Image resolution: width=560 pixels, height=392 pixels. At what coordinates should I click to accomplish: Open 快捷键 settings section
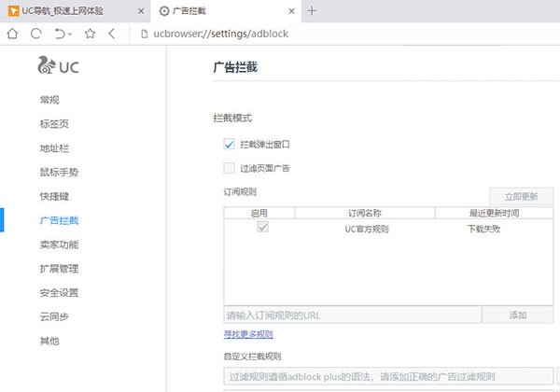coord(54,196)
